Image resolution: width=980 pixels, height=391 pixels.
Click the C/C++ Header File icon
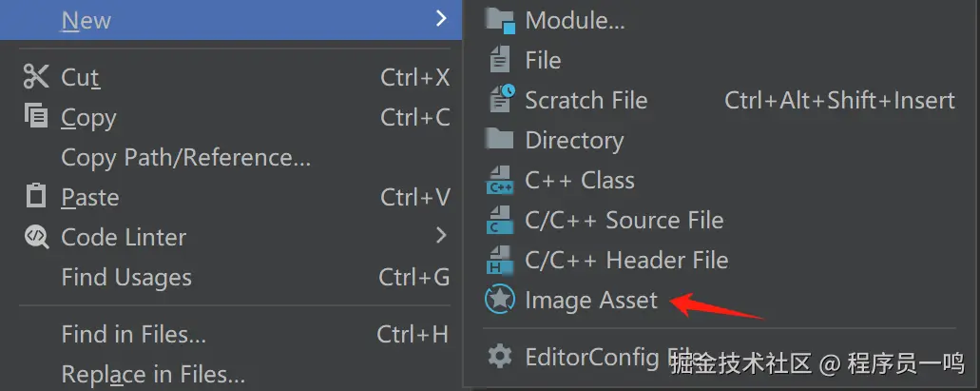click(500, 260)
